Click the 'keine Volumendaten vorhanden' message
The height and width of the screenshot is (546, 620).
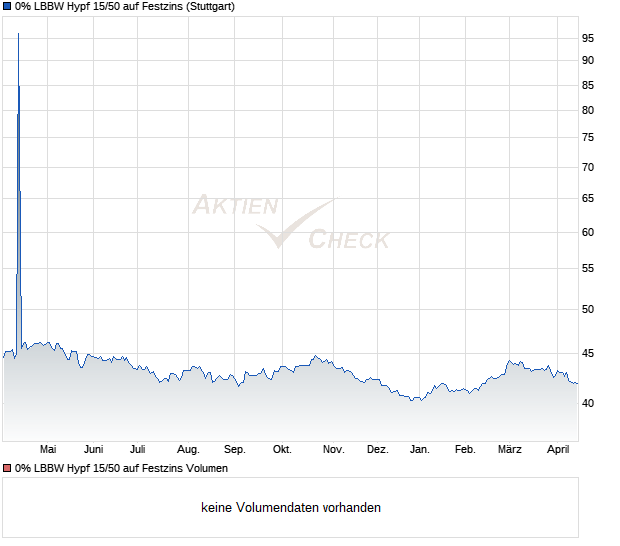click(290, 507)
